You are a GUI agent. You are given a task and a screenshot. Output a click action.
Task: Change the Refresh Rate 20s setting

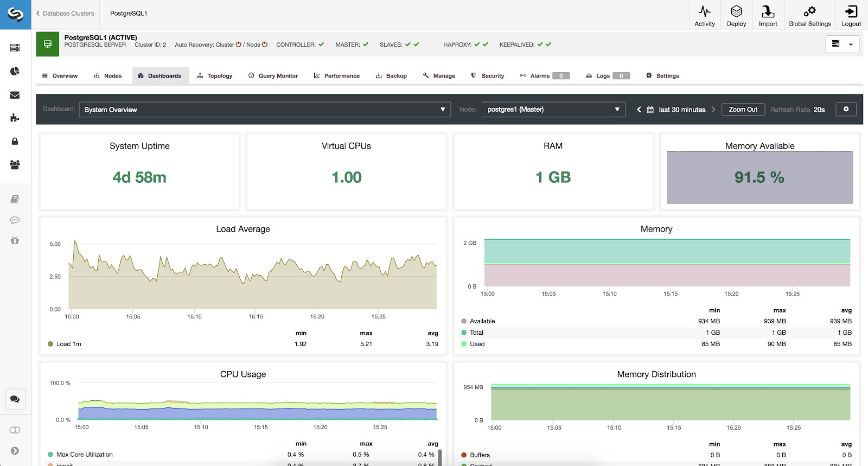pyautogui.click(x=797, y=110)
